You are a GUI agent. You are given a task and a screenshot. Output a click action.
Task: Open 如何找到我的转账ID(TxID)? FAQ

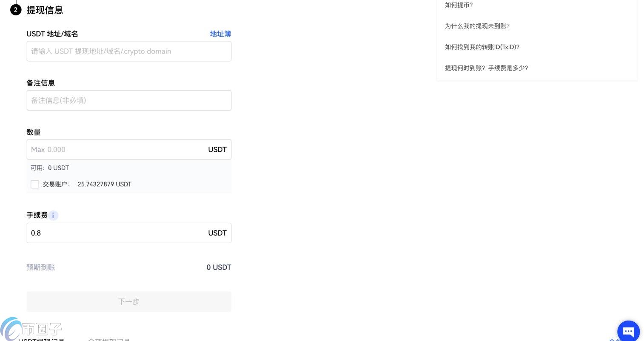(x=482, y=47)
